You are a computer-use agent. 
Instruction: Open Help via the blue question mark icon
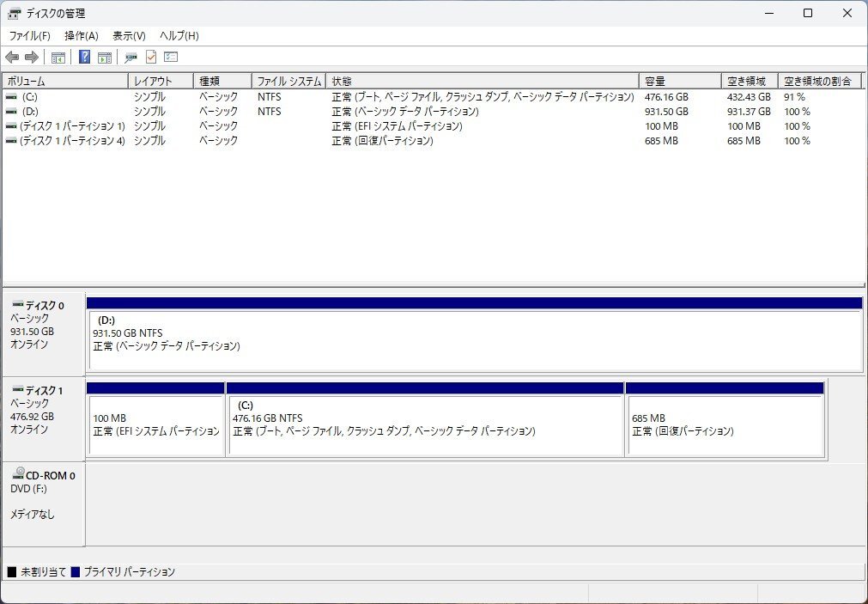tap(83, 57)
